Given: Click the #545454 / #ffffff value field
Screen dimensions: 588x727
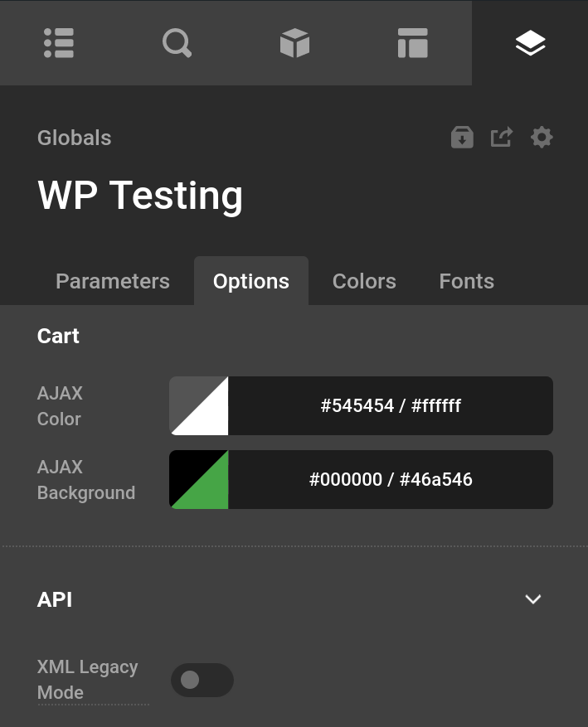Looking at the screenshot, I should pyautogui.click(x=390, y=405).
